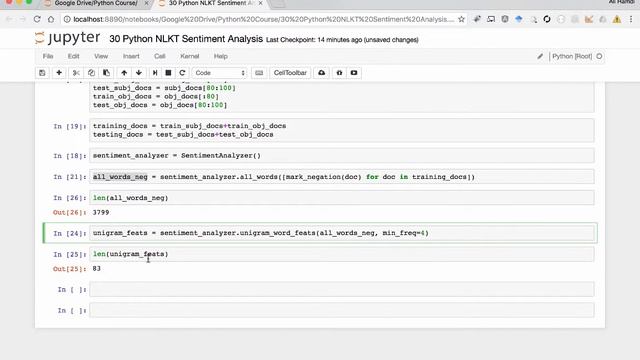
Task: Click the Out[25] prompt label
Action: (x=70, y=269)
